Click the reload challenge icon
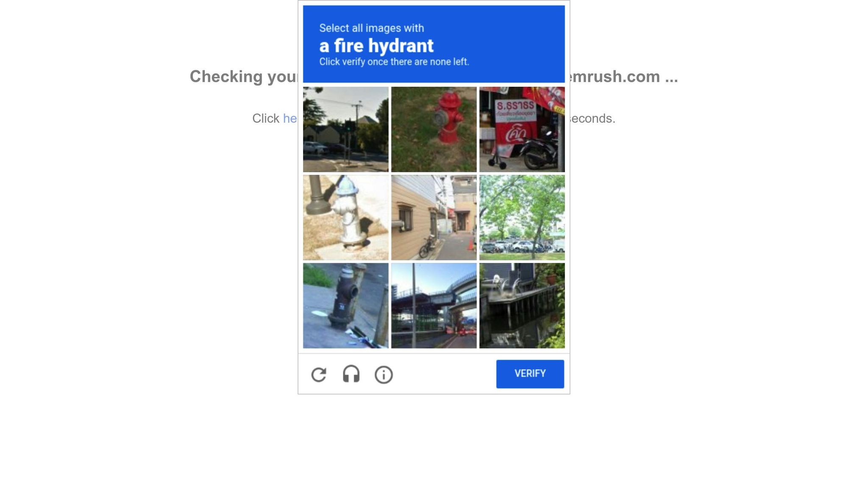The height and width of the screenshot is (488, 868). coord(319,374)
